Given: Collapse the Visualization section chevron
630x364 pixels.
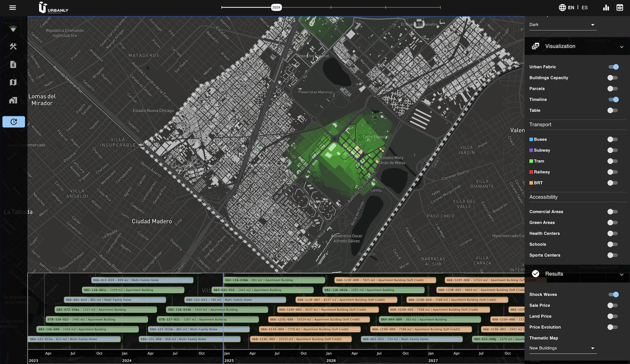Looking at the screenshot, I should click(622, 47).
